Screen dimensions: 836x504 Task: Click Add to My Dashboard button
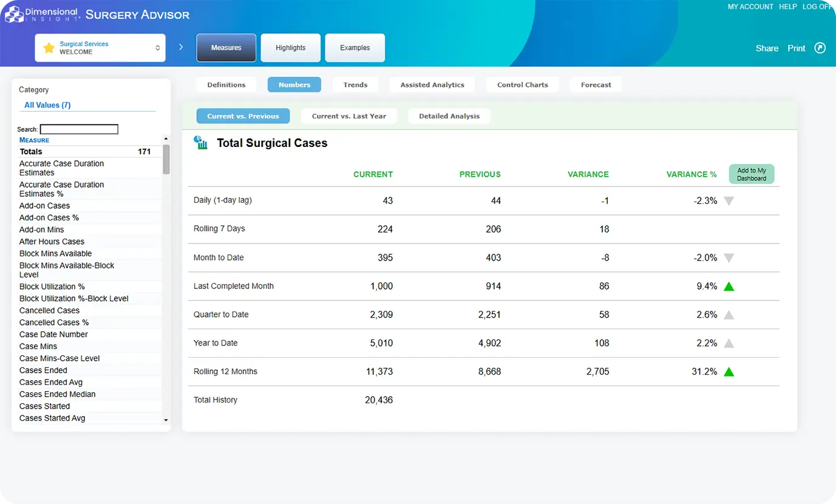pos(751,174)
